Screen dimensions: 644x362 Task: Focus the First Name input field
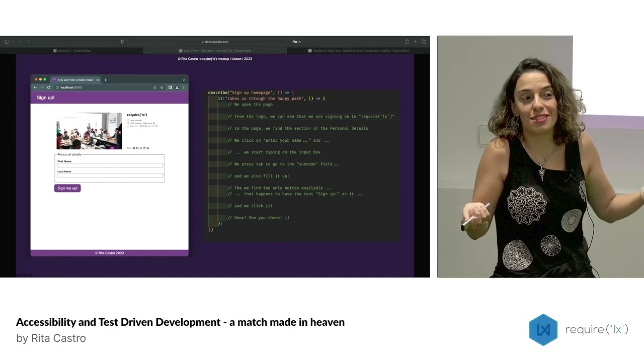click(x=110, y=165)
